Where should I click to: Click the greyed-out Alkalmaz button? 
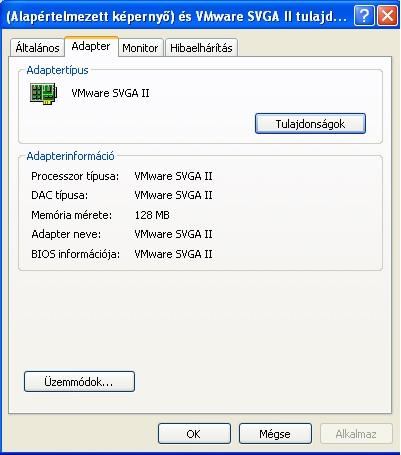356,434
